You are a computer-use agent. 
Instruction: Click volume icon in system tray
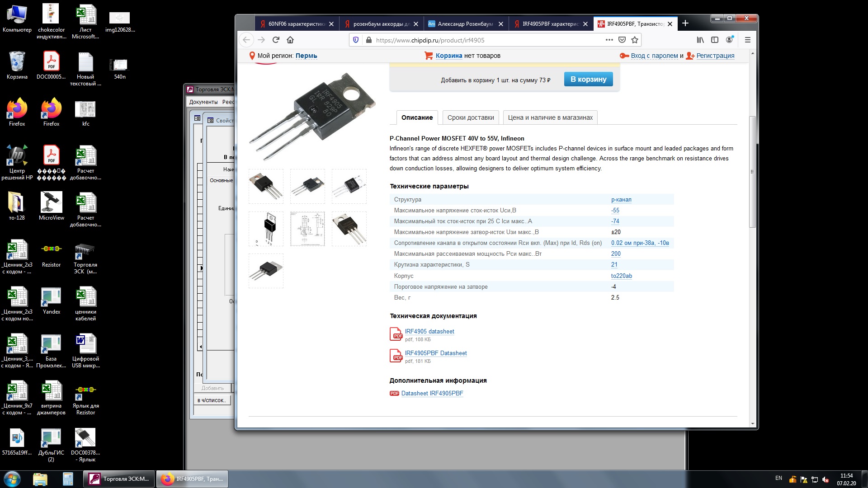(826, 479)
